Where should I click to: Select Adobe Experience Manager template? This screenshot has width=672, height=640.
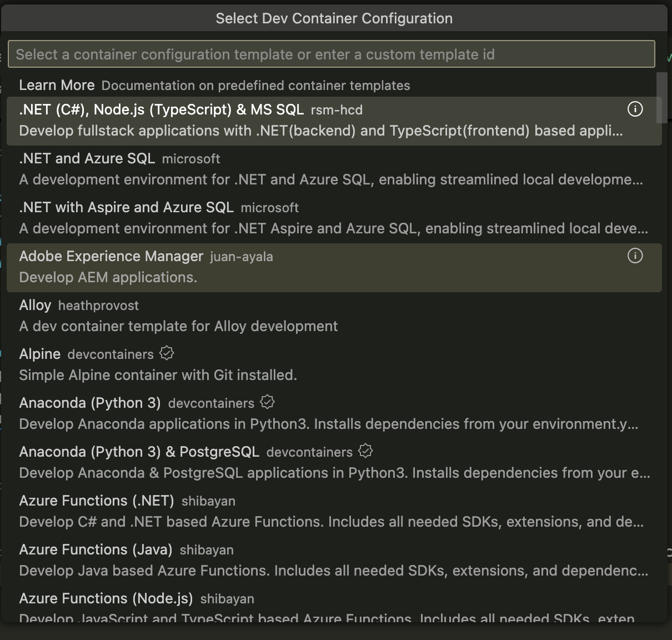click(x=334, y=267)
